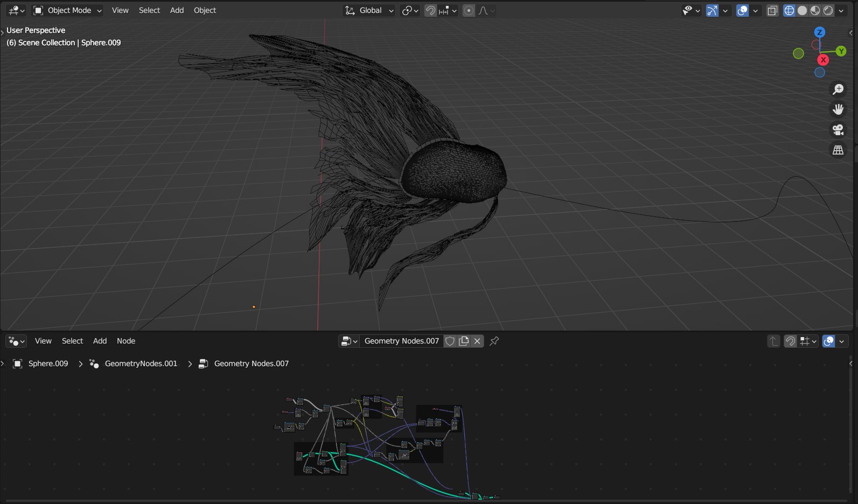The height and width of the screenshot is (504, 858).
Task: Click the hand pan view icon
Action: (x=838, y=110)
